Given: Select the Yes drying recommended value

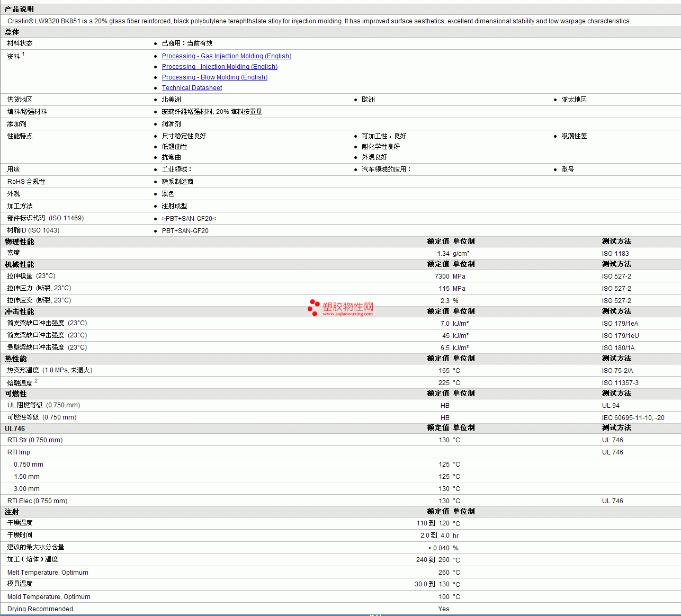Looking at the screenshot, I should click(x=444, y=609).
